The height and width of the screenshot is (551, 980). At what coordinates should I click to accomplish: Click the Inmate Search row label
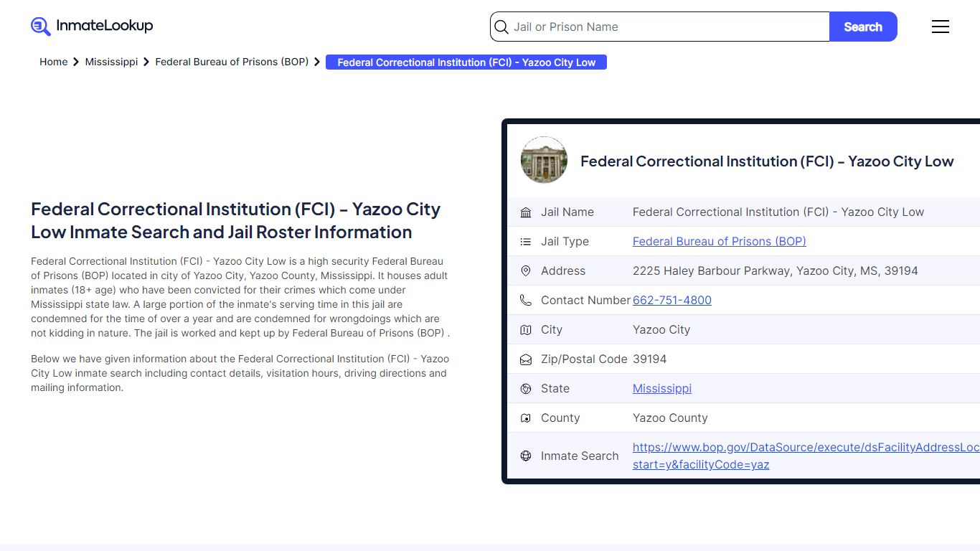[x=580, y=456]
